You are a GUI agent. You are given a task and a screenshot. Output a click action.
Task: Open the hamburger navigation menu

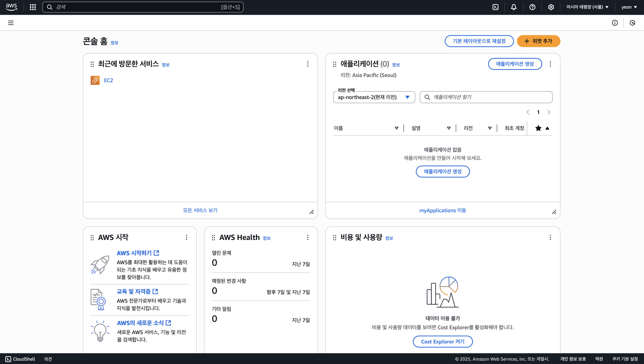(x=11, y=23)
